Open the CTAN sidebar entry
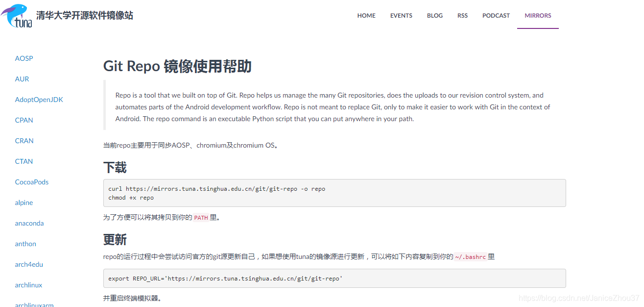 [x=24, y=161]
